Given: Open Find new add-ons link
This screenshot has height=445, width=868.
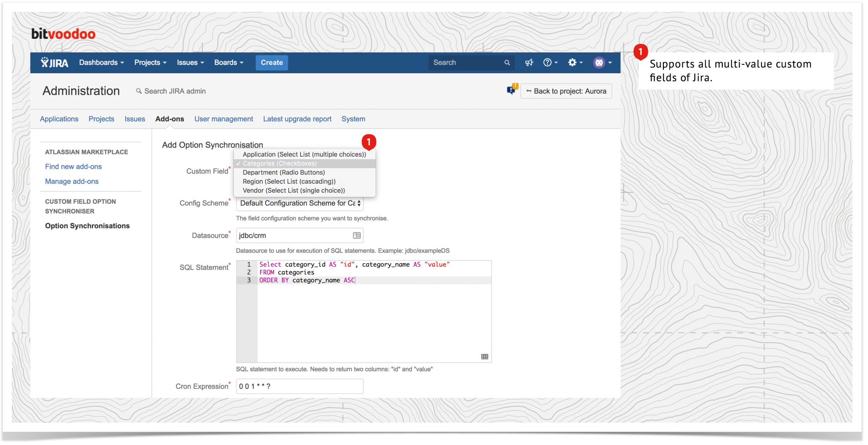Looking at the screenshot, I should (73, 167).
